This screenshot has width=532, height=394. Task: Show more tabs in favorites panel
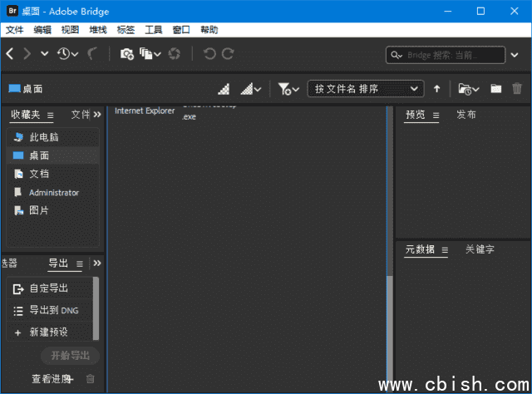pyautogui.click(x=97, y=115)
